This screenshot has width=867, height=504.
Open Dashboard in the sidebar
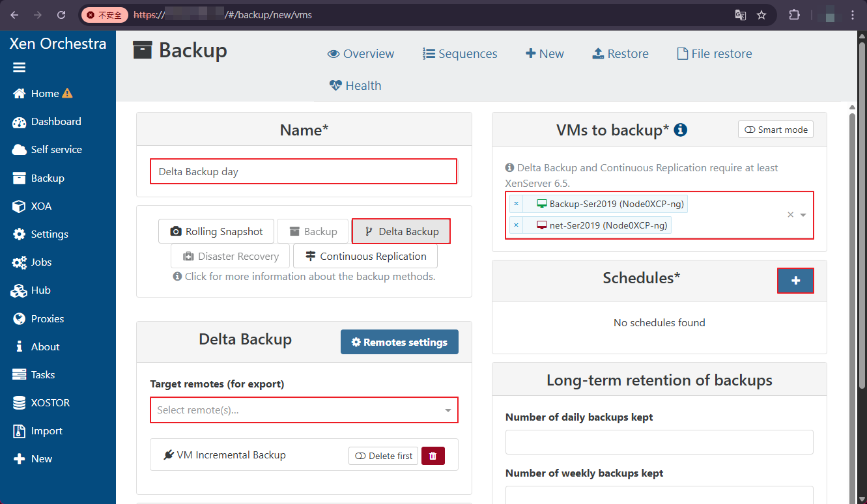(47, 122)
